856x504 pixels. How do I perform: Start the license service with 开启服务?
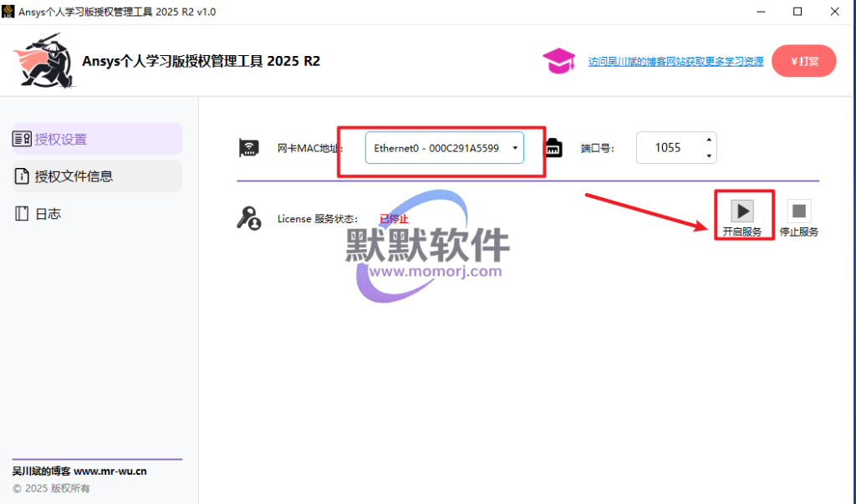click(742, 216)
